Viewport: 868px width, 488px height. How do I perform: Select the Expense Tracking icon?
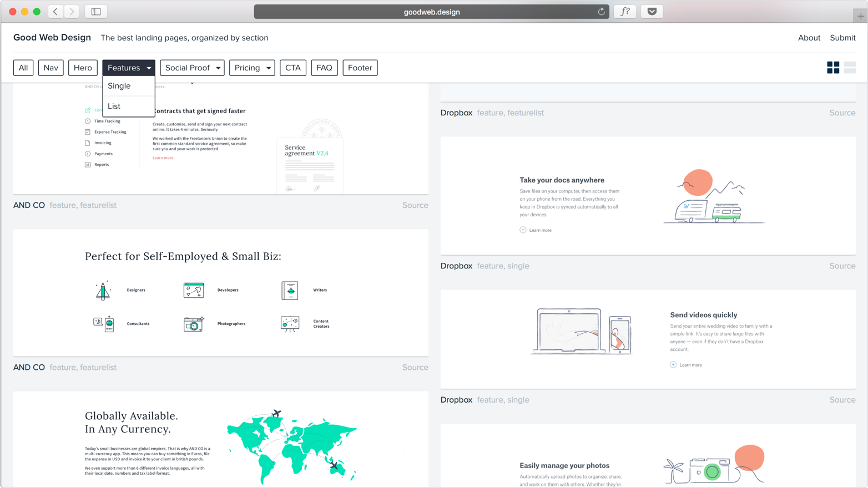pos(88,132)
